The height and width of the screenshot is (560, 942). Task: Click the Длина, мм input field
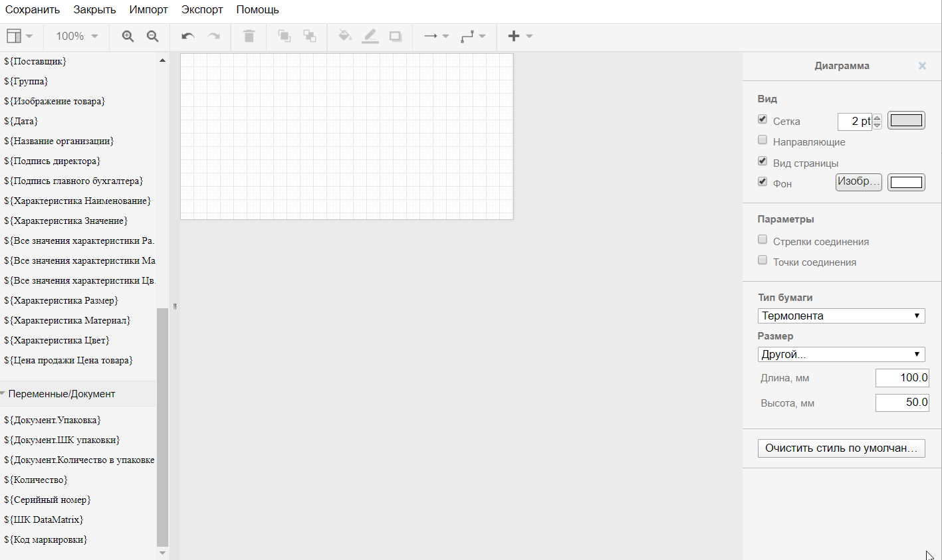(x=902, y=378)
